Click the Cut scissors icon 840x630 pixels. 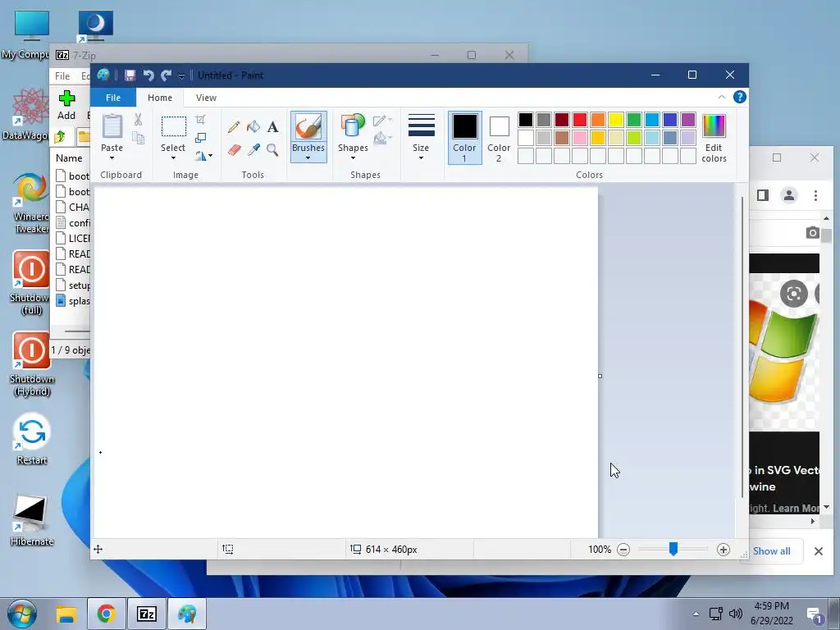click(138, 120)
